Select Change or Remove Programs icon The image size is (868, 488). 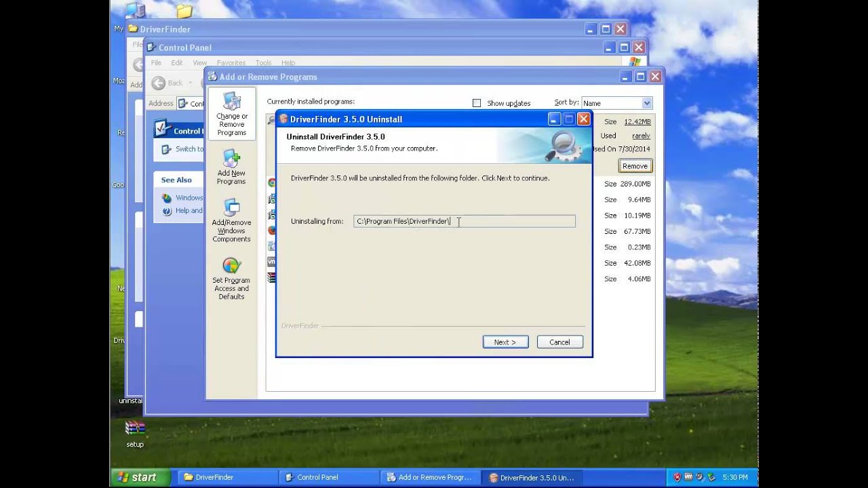232,114
